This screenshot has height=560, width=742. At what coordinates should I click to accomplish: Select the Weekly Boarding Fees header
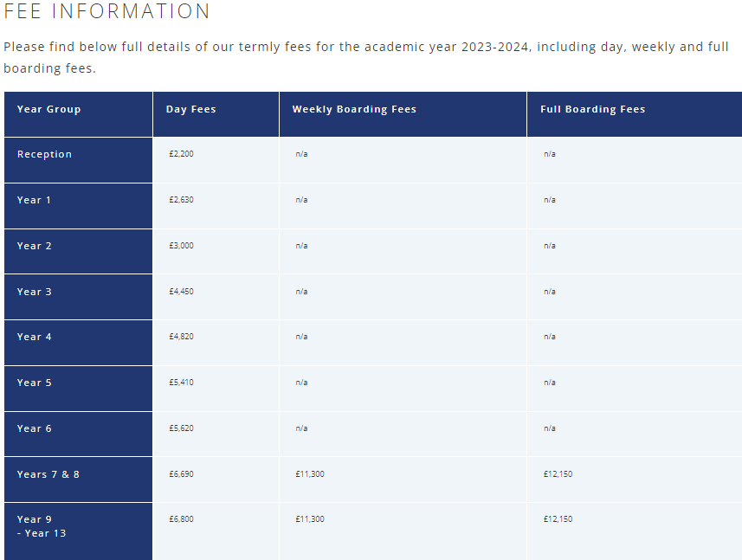[354, 109]
